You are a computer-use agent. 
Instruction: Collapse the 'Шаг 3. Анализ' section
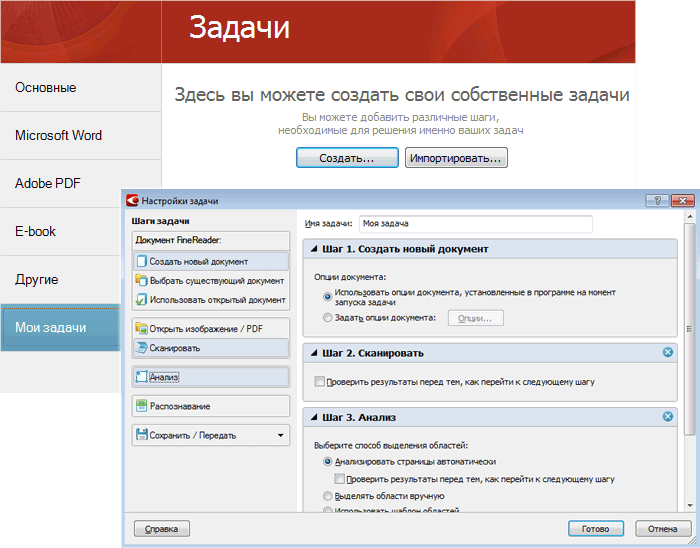pyautogui.click(x=314, y=417)
